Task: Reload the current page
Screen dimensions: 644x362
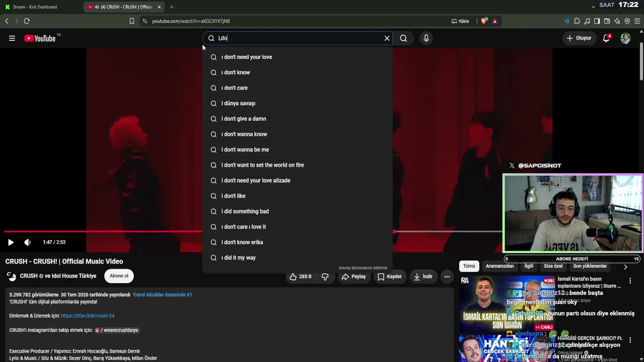Action: [27, 21]
